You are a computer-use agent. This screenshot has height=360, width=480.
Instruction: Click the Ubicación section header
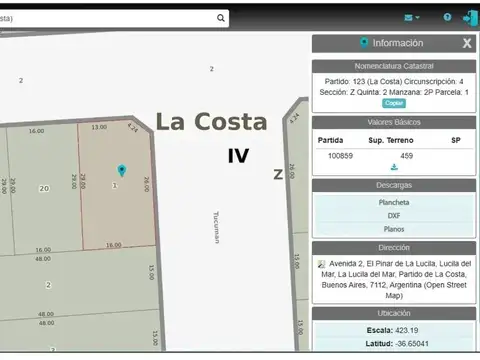pyautogui.click(x=394, y=313)
